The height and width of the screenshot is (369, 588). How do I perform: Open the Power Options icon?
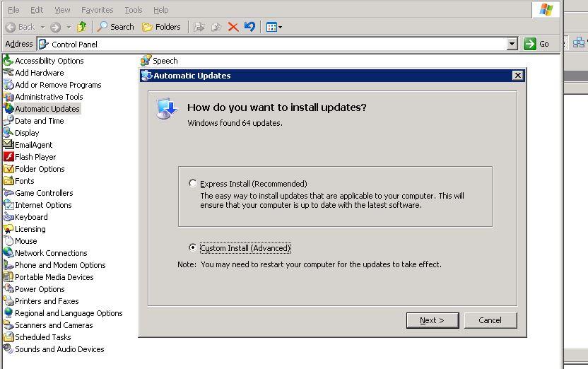tap(8, 288)
